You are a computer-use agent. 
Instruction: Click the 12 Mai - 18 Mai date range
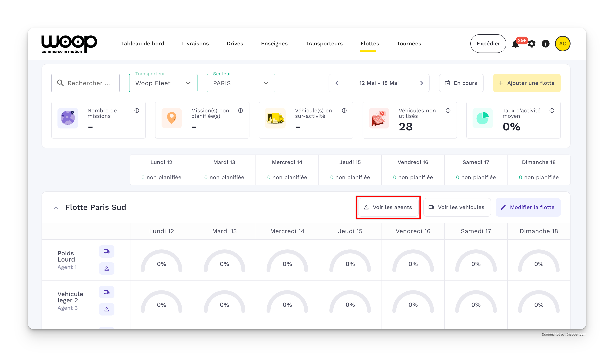pyautogui.click(x=379, y=83)
